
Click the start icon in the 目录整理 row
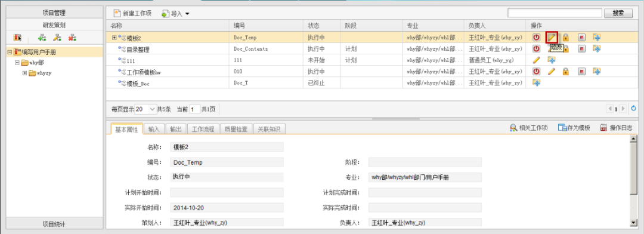(537, 48)
